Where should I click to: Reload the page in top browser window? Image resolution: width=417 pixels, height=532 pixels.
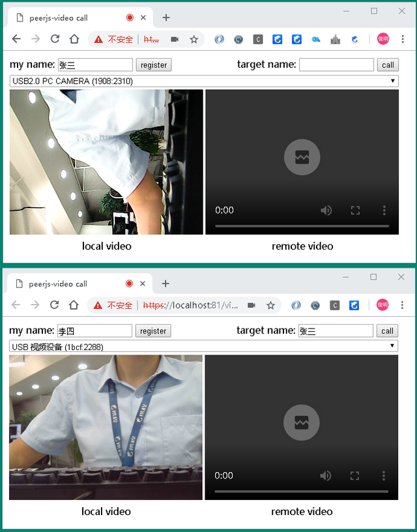coord(55,39)
